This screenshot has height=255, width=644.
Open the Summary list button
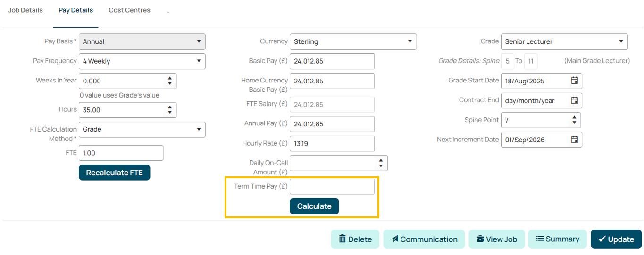[557, 239]
